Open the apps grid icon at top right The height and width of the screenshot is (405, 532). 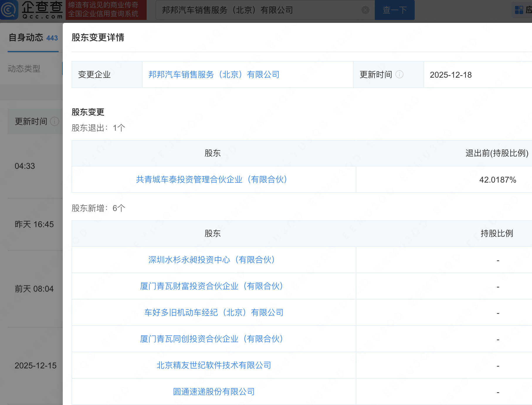coord(519,10)
